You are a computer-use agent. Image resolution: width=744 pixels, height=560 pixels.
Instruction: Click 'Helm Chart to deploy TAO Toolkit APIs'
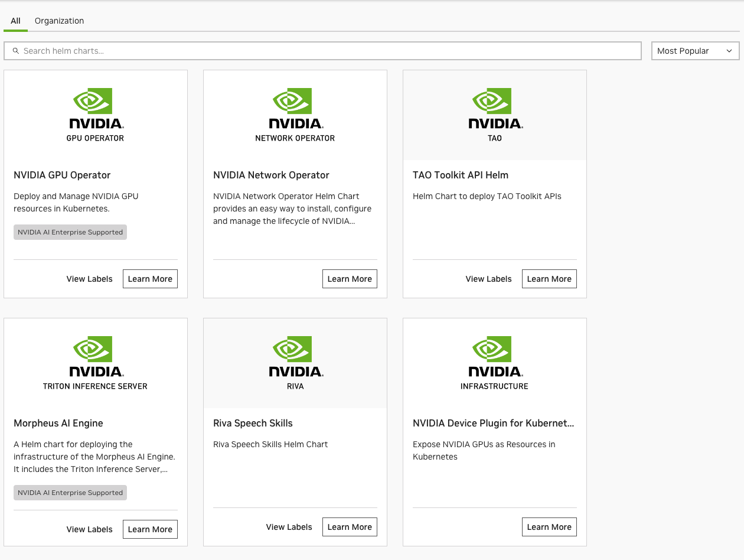point(487,196)
